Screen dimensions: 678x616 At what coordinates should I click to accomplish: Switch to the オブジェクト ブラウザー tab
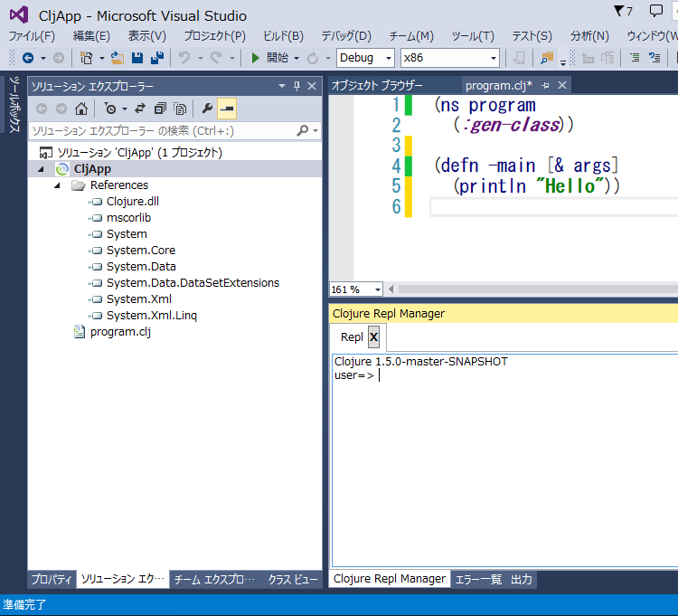[x=377, y=86]
